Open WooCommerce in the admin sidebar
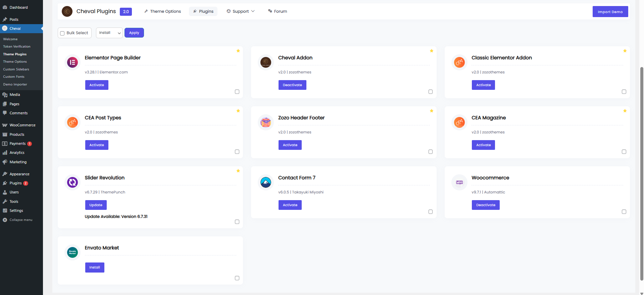Image resolution: width=644 pixels, height=295 pixels. point(22,125)
